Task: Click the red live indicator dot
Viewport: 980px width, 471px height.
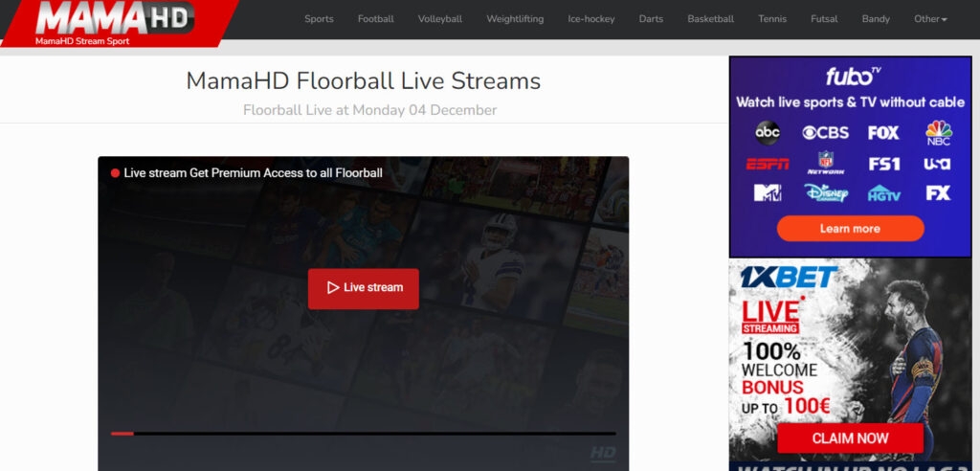Action: tap(115, 173)
